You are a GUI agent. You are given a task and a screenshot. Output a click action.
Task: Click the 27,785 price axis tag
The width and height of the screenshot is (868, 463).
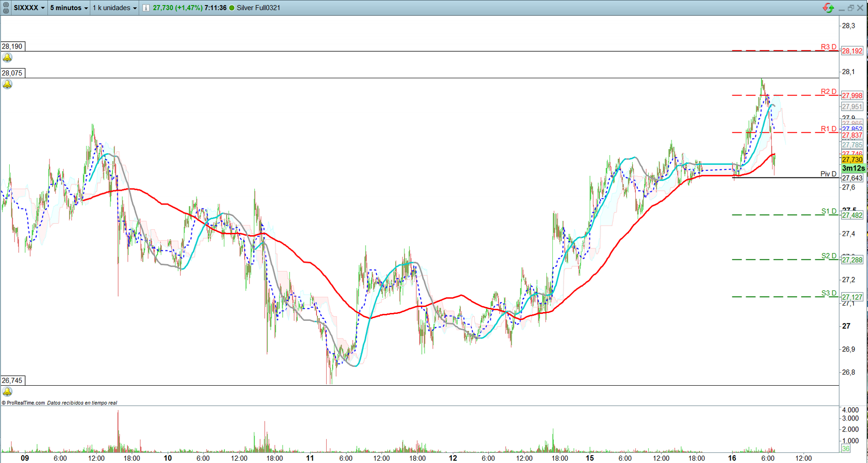[x=852, y=145]
